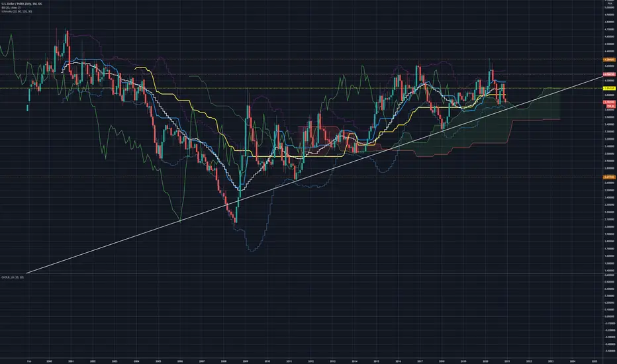Click the 2008 label on time axis
Viewport: 617px width, 364px height.
(x=224, y=361)
